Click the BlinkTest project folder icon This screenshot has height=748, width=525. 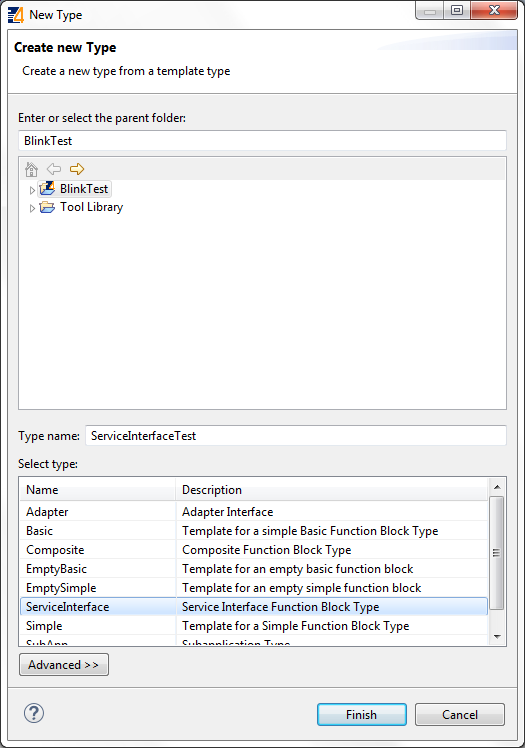[x=47, y=189]
